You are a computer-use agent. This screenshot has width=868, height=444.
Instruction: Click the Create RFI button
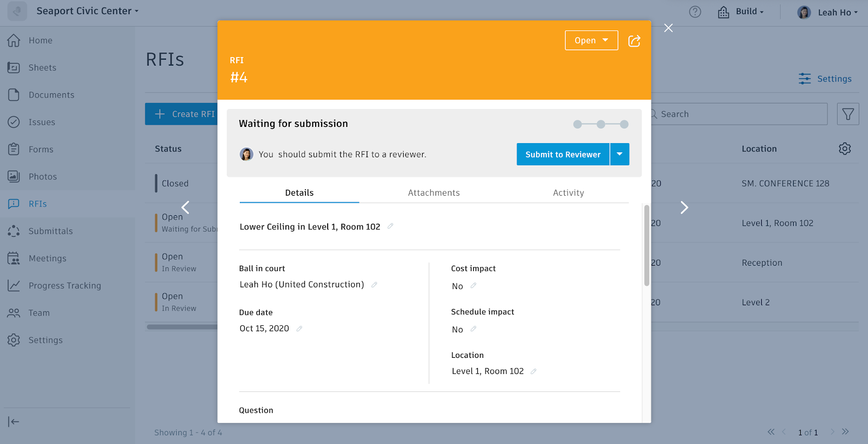[182, 114]
